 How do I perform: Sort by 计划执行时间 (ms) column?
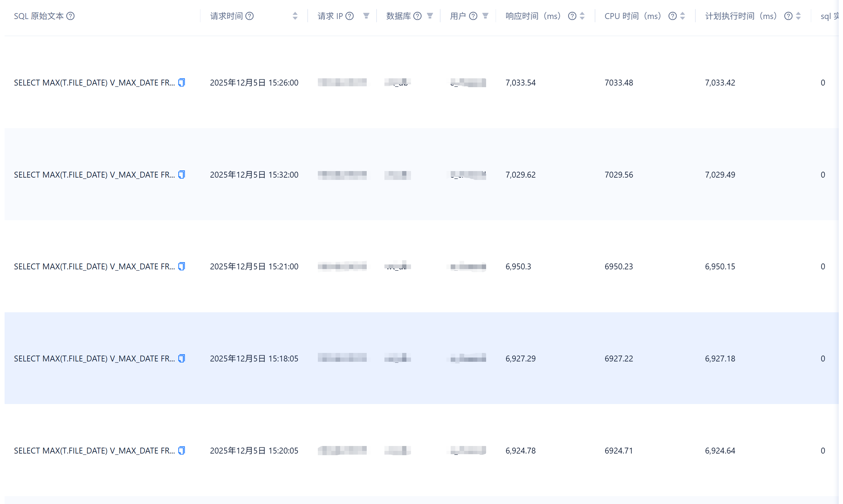(798, 16)
